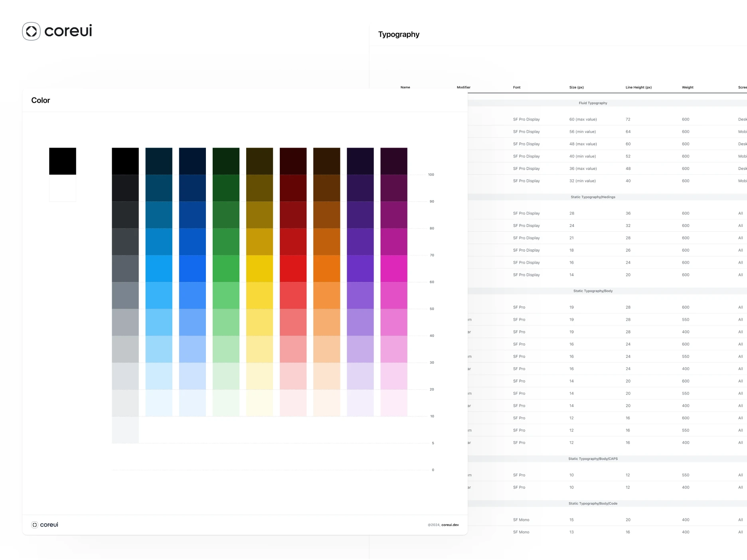Select the white swatch below the standalone black swatch
The width and height of the screenshot is (747, 560).
coord(63,188)
